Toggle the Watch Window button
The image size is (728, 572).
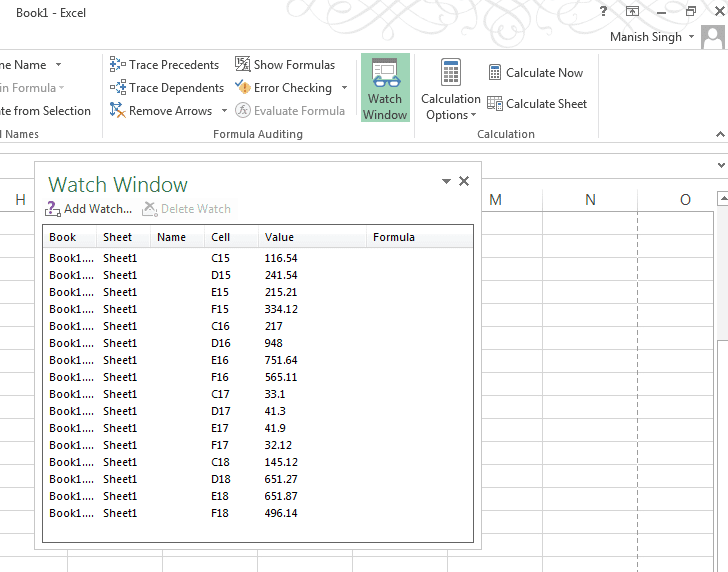pos(385,88)
